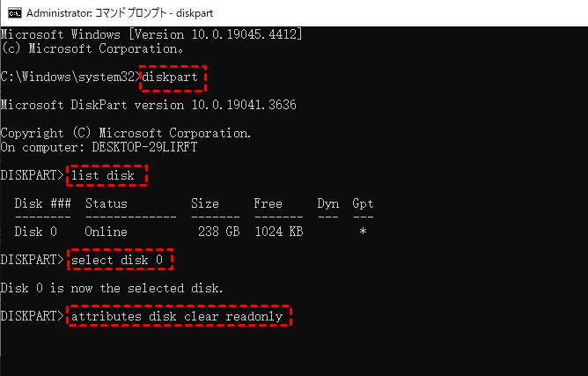Click the '1024 KB' free space value

click(279, 232)
